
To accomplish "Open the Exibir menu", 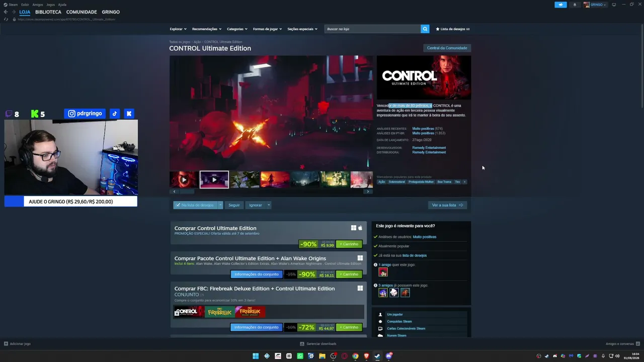I will tap(25, 5).
